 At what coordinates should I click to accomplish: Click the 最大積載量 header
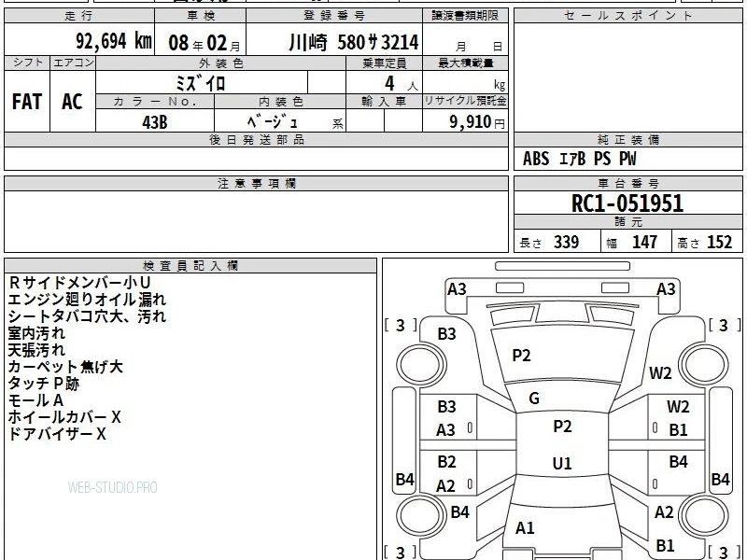click(x=465, y=63)
